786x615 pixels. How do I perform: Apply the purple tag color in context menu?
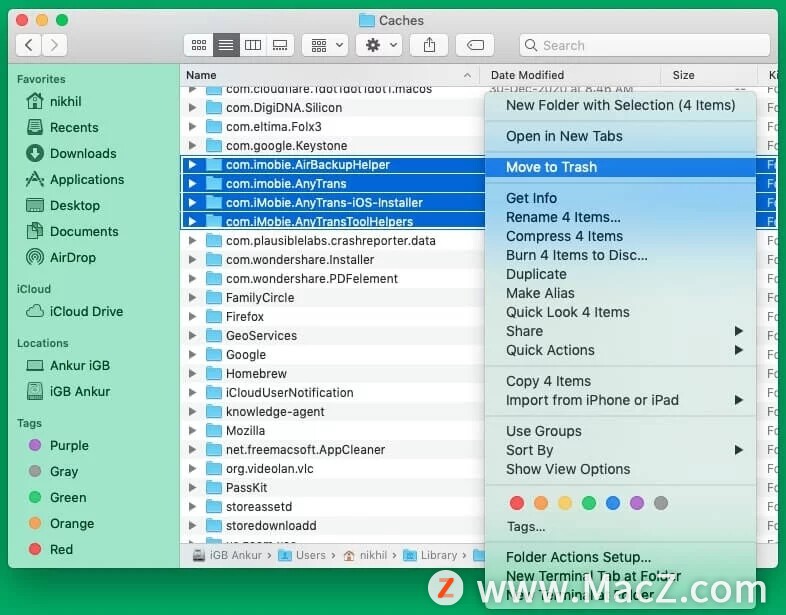637,503
